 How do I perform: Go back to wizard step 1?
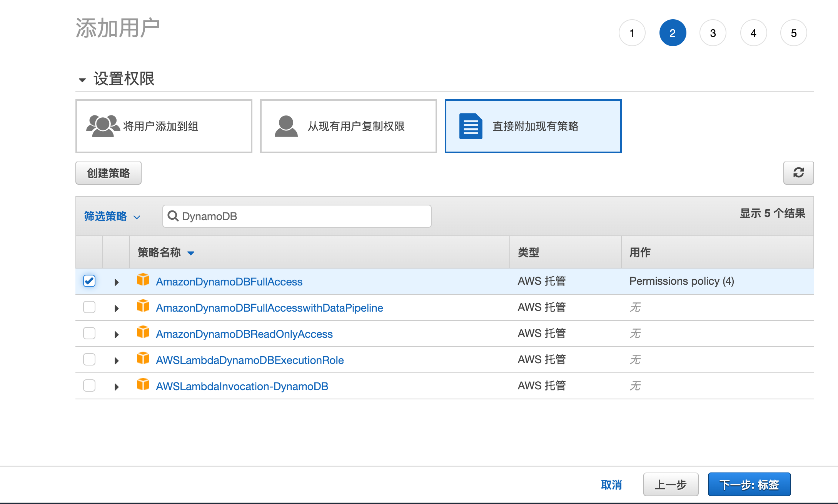click(632, 33)
